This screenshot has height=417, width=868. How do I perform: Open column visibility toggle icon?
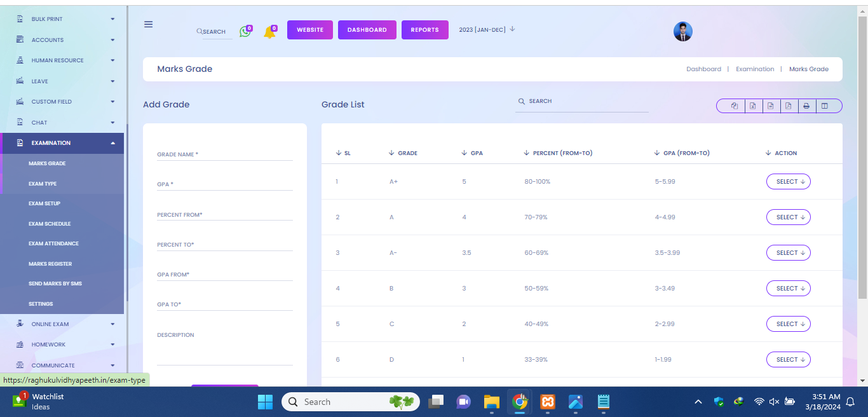point(825,106)
